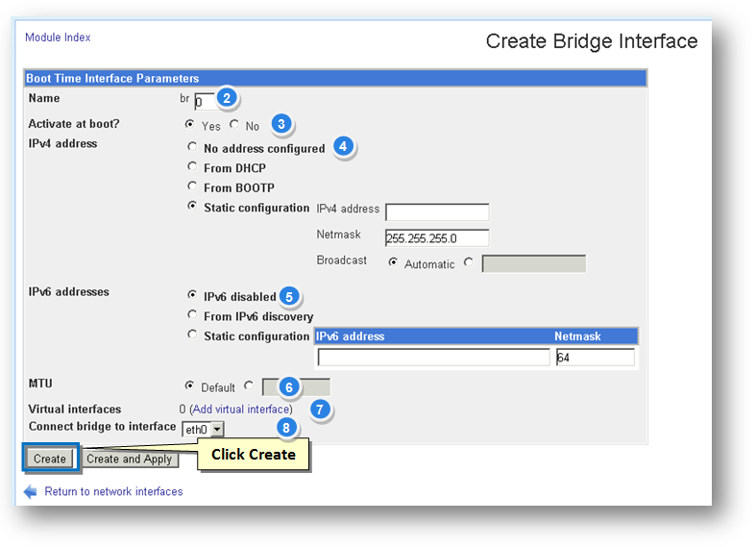The height and width of the screenshot is (547, 756).
Task: Click the blue back arrow icon
Action: (30, 491)
